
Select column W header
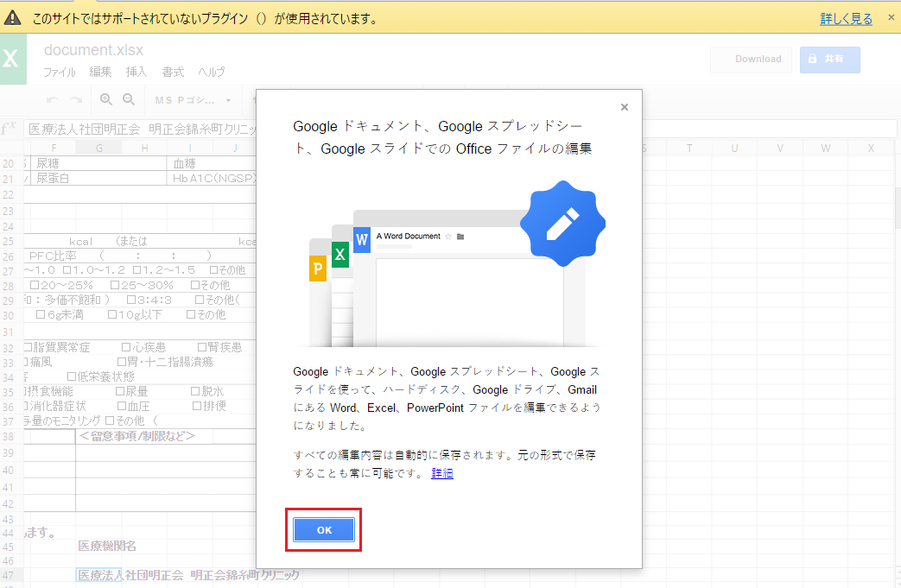point(825,149)
